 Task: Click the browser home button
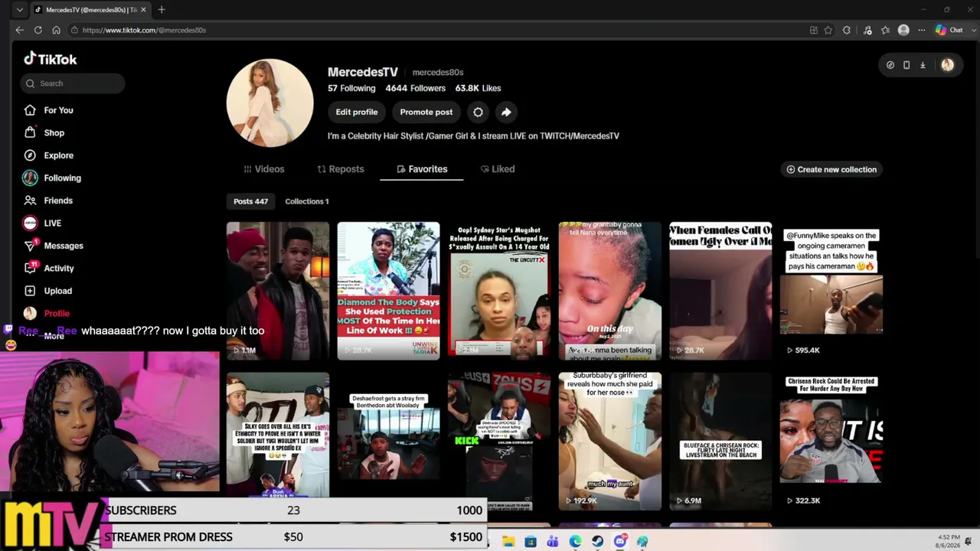(56, 30)
